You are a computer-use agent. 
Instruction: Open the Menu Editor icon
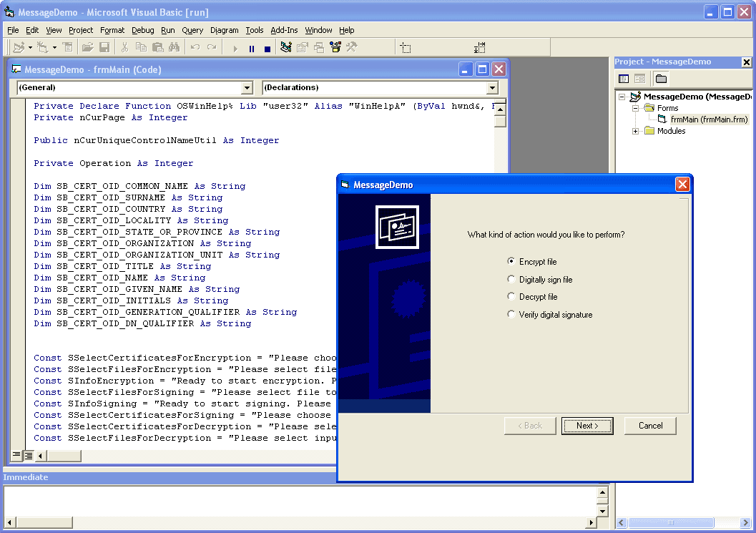point(68,47)
